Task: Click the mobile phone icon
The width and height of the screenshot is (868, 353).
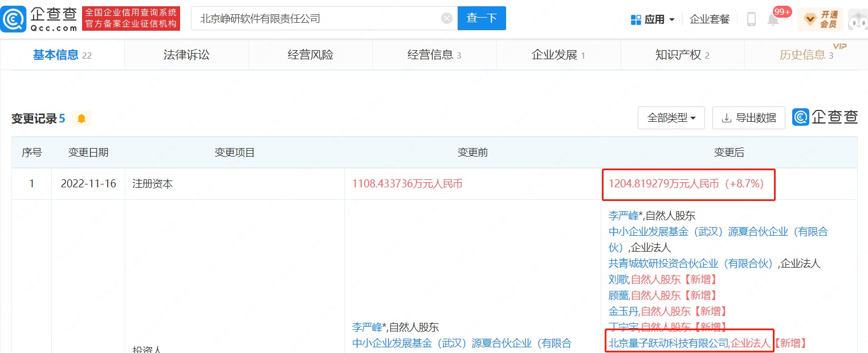Action: 751,19
